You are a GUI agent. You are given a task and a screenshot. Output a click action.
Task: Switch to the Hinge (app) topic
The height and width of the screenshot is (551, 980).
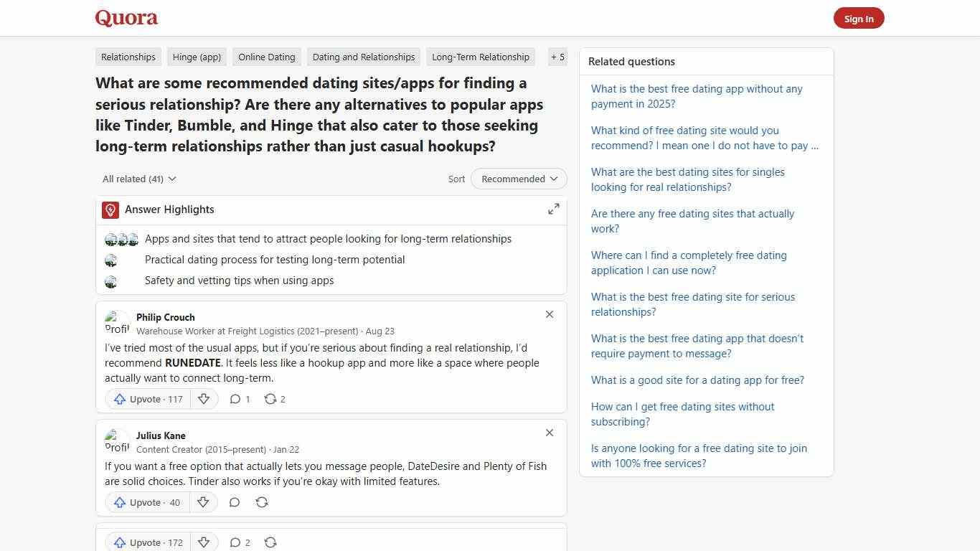pyautogui.click(x=197, y=57)
